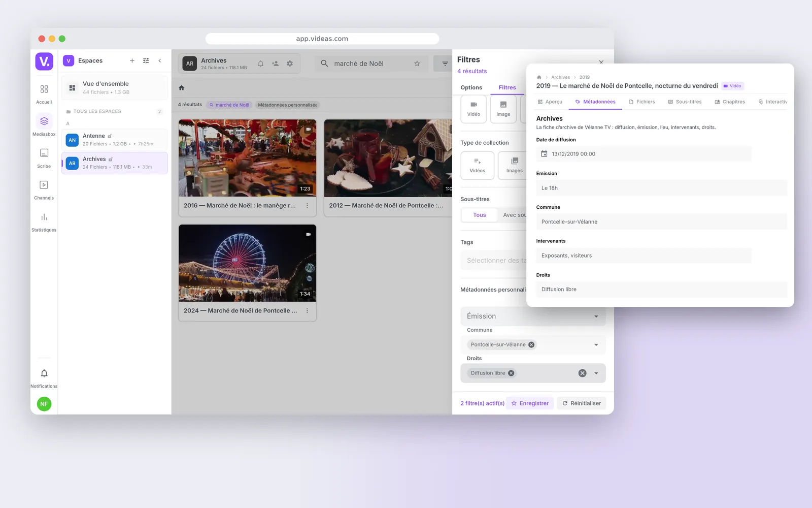The width and height of the screenshot is (812, 508).
Task: Open the Droits dropdown arrow
Action: click(596, 373)
